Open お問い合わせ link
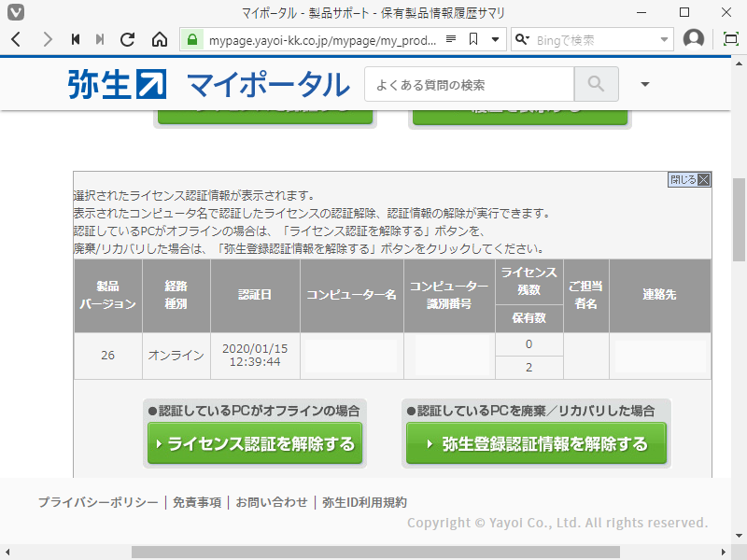Viewport: 747px width, 560px height. (272, 502)
